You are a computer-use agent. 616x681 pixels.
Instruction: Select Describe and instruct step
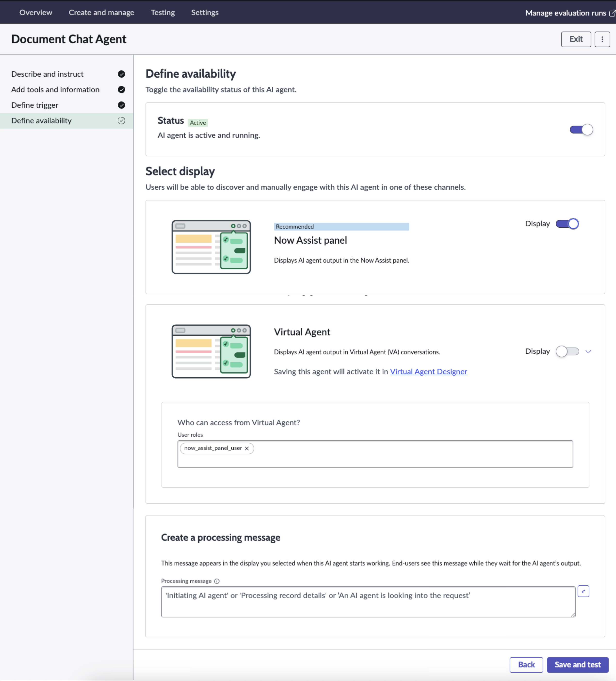[67, 74]
